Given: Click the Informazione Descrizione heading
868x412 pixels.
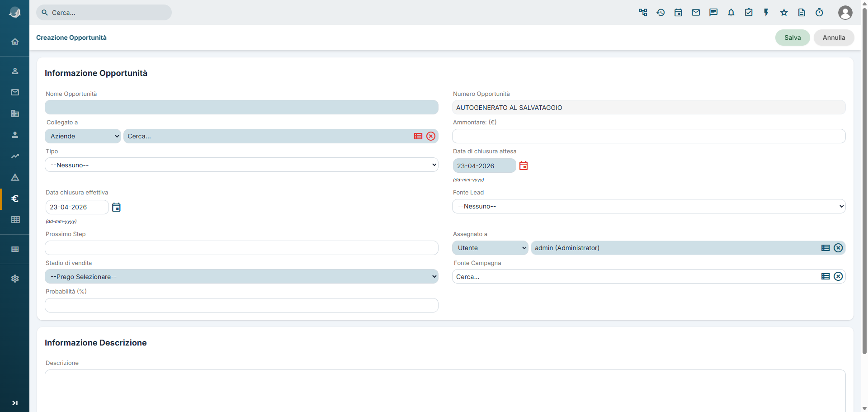Looking at the screenshot, I should click(95, 343).
